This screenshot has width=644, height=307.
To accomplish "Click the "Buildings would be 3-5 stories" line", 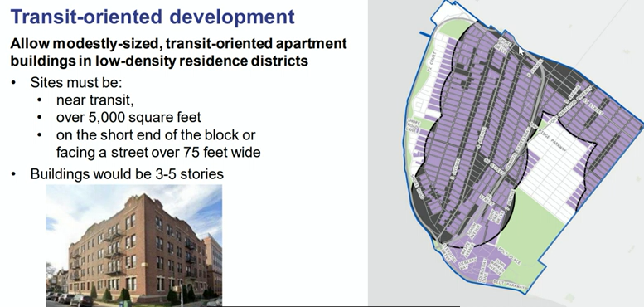I will pos(127,174).
